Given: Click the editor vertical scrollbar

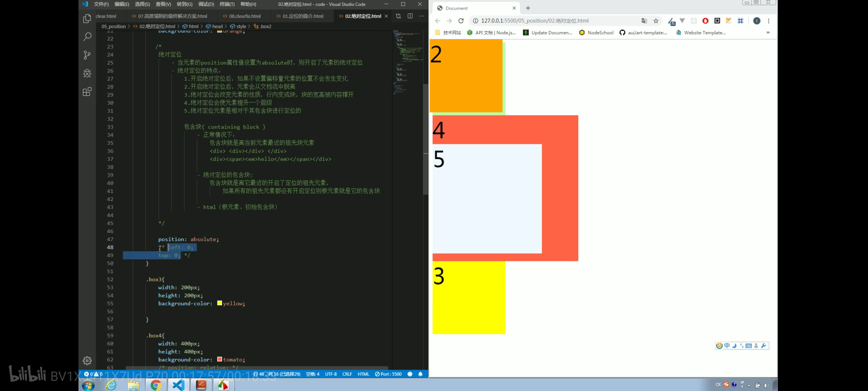Looking at the screenshot, I should (426, 139).
